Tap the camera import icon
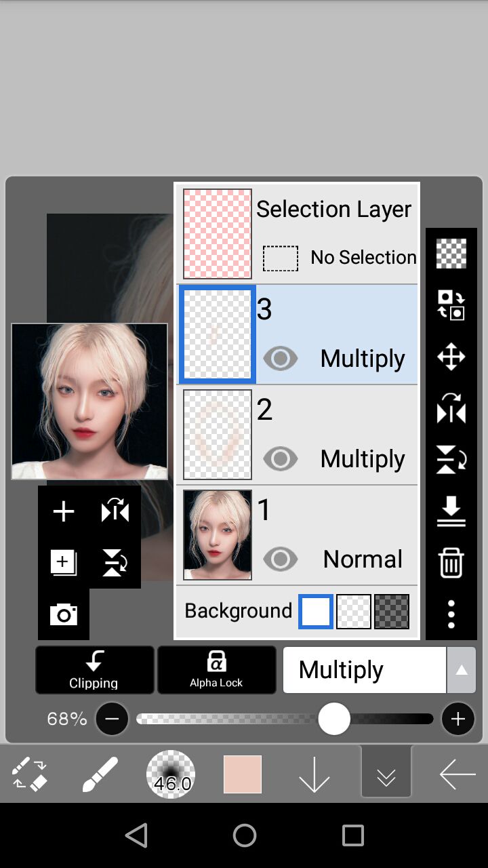This screenshot has width=488, height=868. (64, 614)
